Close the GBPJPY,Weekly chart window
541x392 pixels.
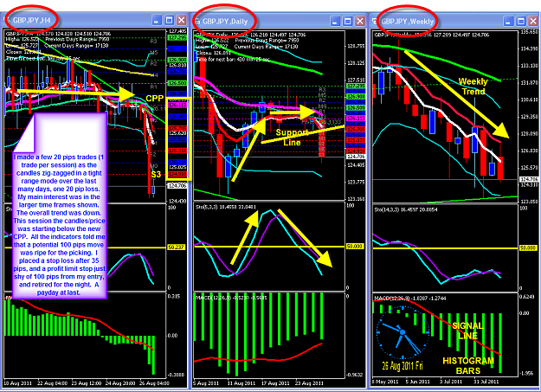533,22
